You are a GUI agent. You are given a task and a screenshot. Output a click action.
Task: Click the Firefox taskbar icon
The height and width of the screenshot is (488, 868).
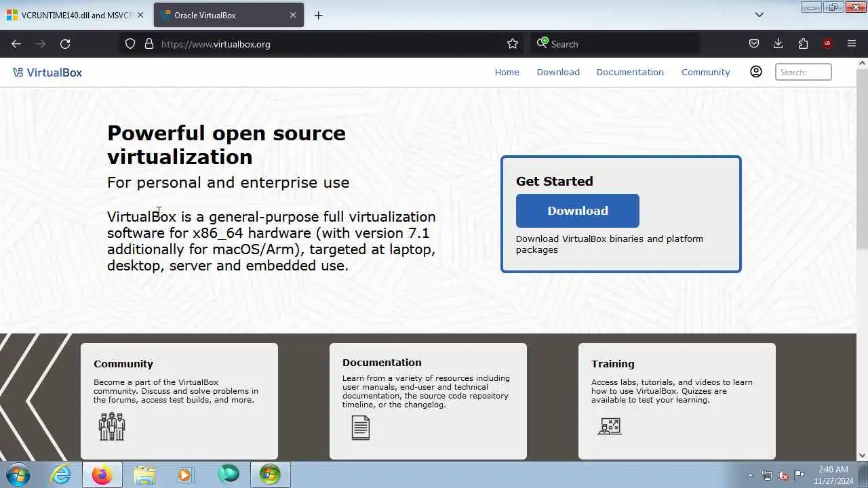point(102,474)
